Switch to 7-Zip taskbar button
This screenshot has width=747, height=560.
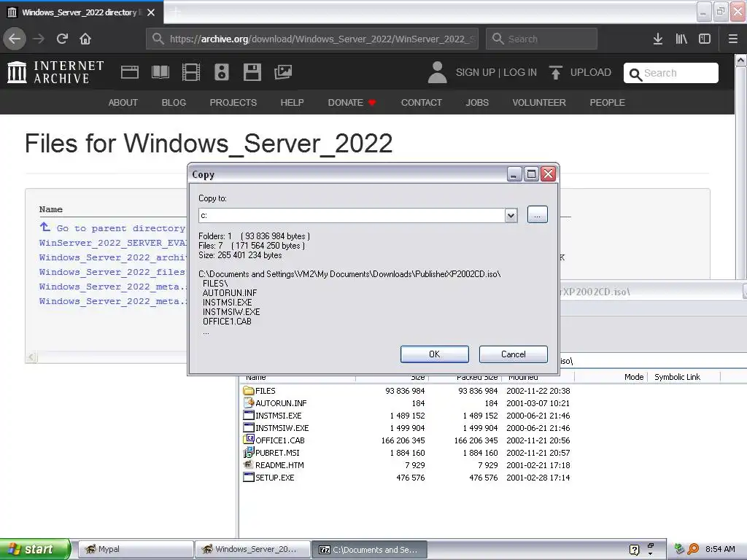click(370, 550)
